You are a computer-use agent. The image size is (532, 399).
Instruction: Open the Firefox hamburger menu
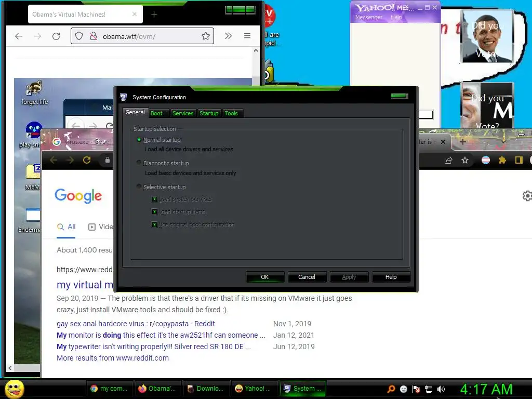coord(247,36)
